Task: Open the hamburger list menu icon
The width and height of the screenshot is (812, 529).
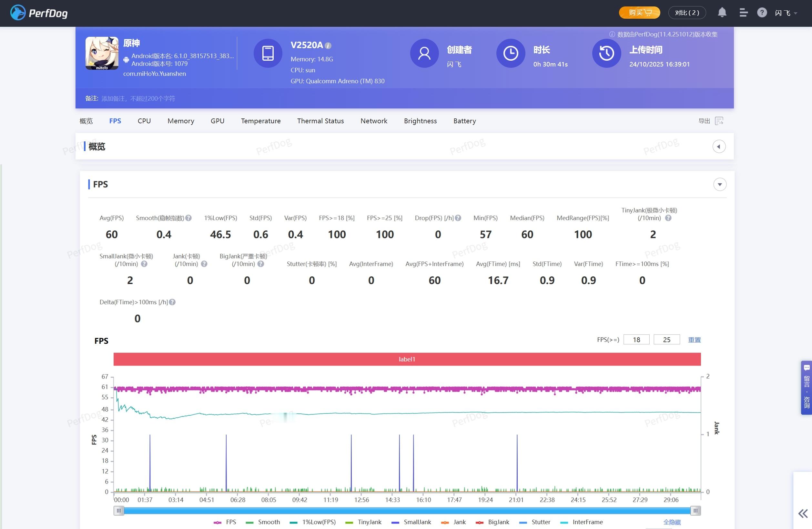Action: coord(744,13)
